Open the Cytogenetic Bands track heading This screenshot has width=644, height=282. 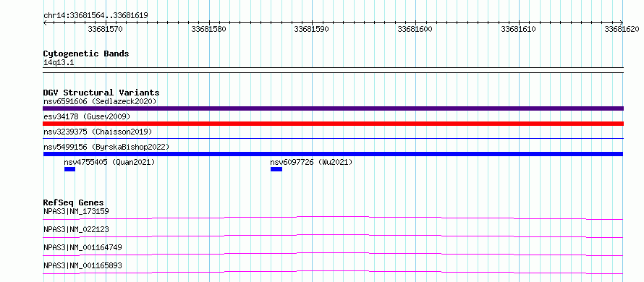coord(86,54)
